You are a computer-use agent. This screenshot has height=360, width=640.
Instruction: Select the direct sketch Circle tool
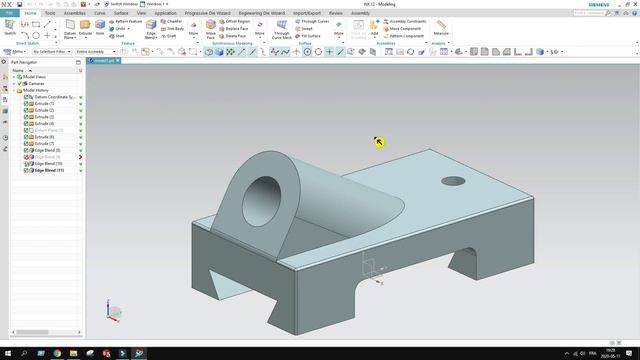(36, 36)
